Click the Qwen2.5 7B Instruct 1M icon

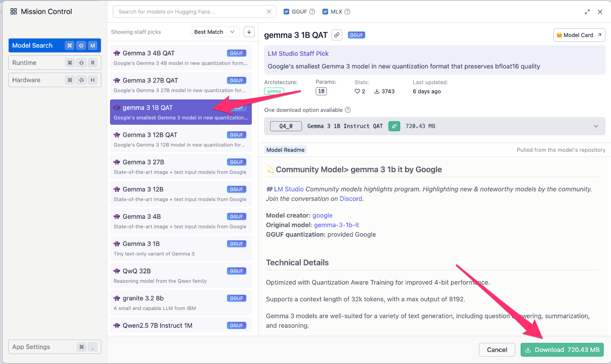[x=117, y=326]
